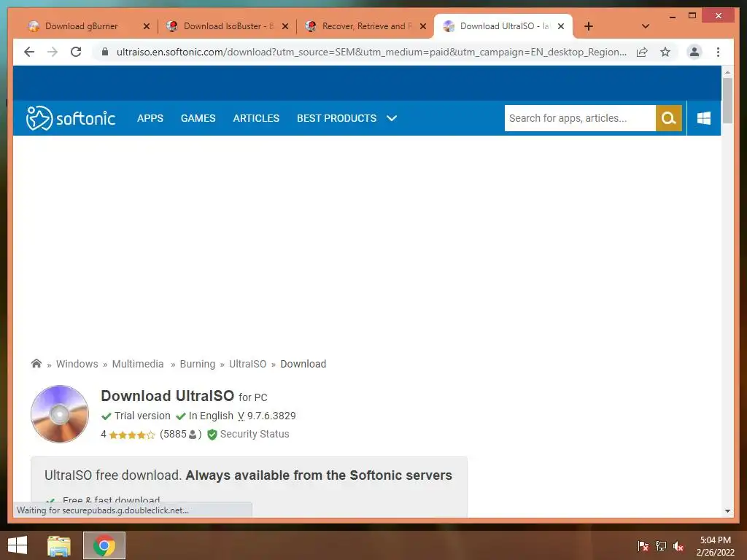Go back to the previous page
The image size is (747, 560).
tap(29, 52)
